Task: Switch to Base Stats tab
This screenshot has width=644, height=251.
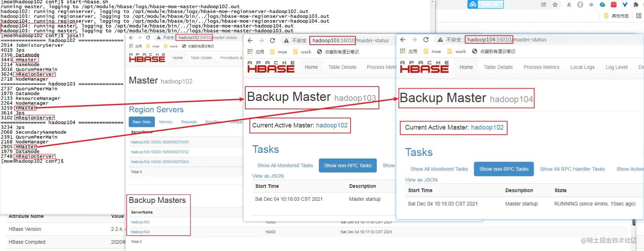Action: tap(142, 122)
